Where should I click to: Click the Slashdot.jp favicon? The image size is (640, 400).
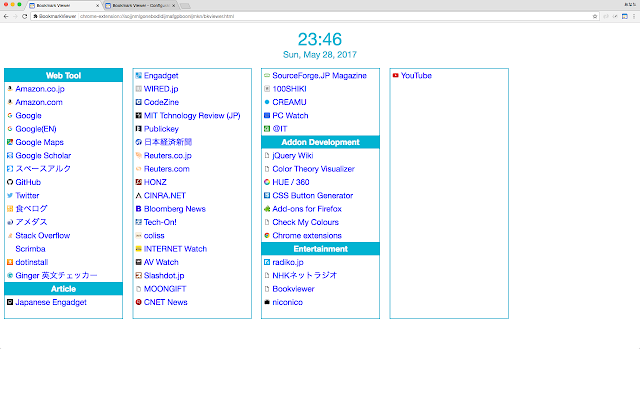pyautogui.click(x=138, y=276)
